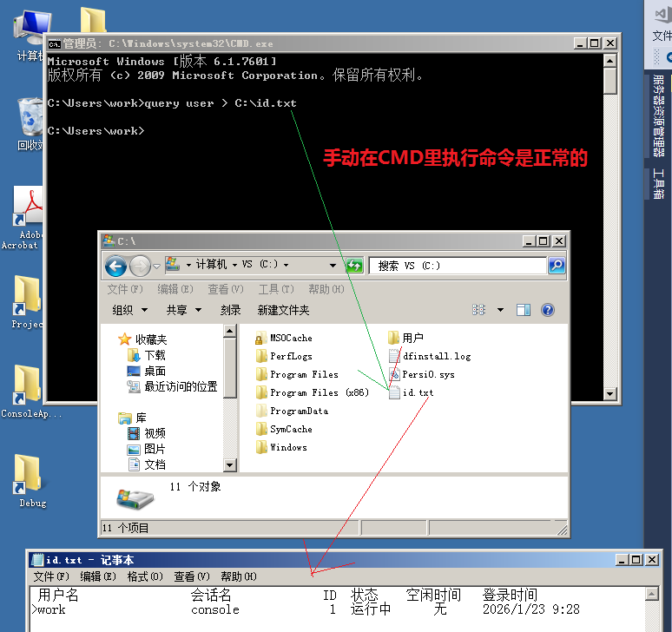Image resolution: width=672 pixels, height=632 pixels.
Task: Select the id.txt file in Explorer
Action: tap(411, 392)
